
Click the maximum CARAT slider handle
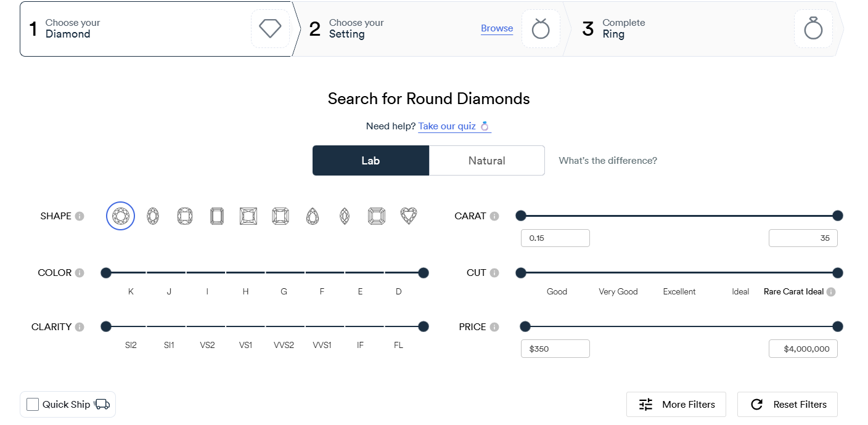click(837, 216)
